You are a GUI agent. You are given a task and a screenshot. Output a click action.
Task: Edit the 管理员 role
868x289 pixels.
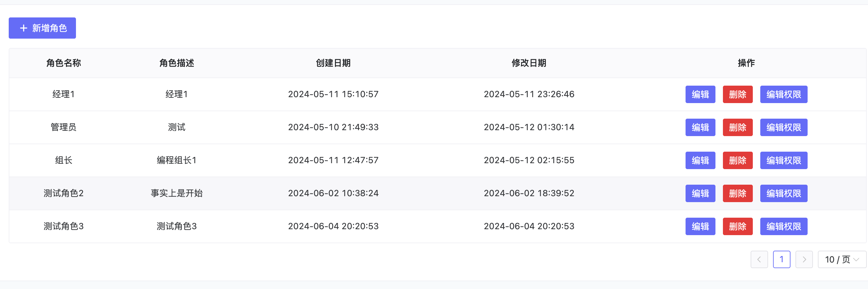(x=700, y=127)
